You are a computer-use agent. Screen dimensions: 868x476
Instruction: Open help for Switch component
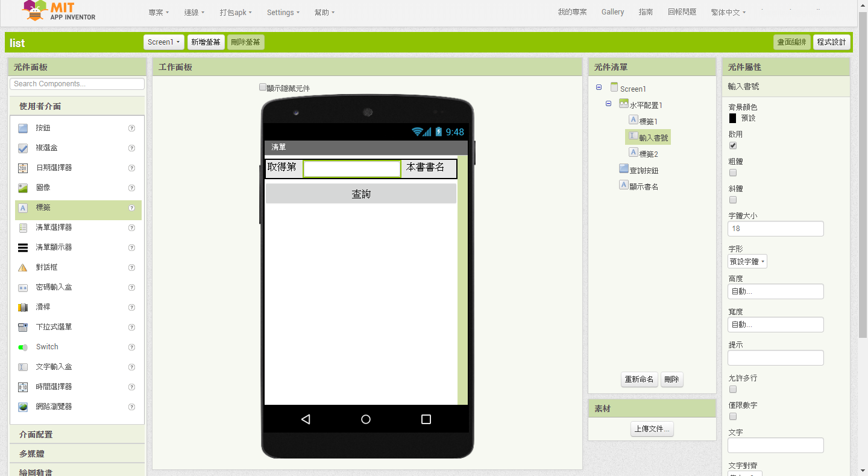pos(131,347)
